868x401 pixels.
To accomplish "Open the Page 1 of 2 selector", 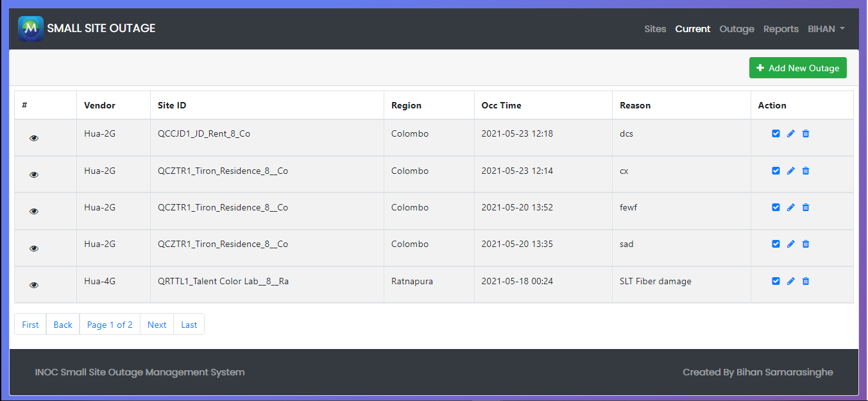I will [109, 324].
